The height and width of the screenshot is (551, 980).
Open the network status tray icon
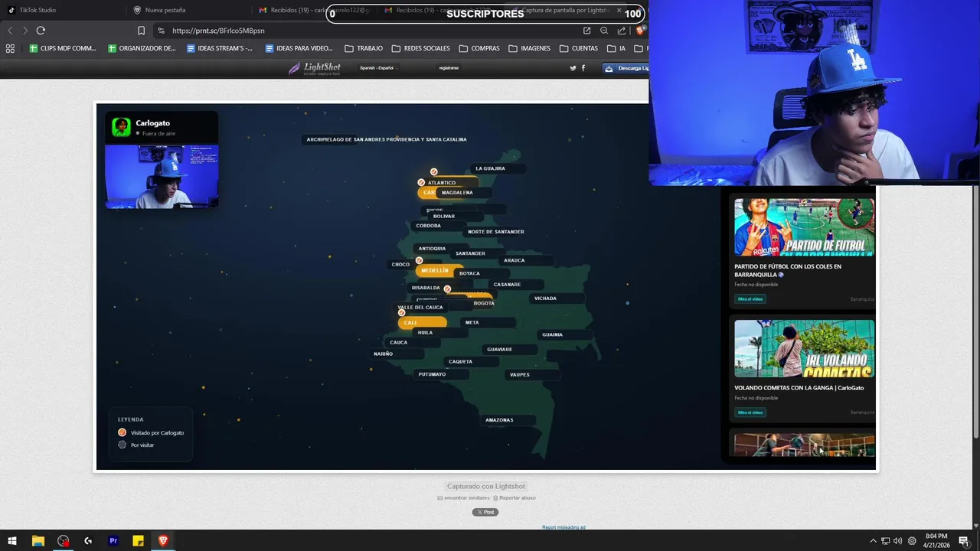[x=885, y=540]
